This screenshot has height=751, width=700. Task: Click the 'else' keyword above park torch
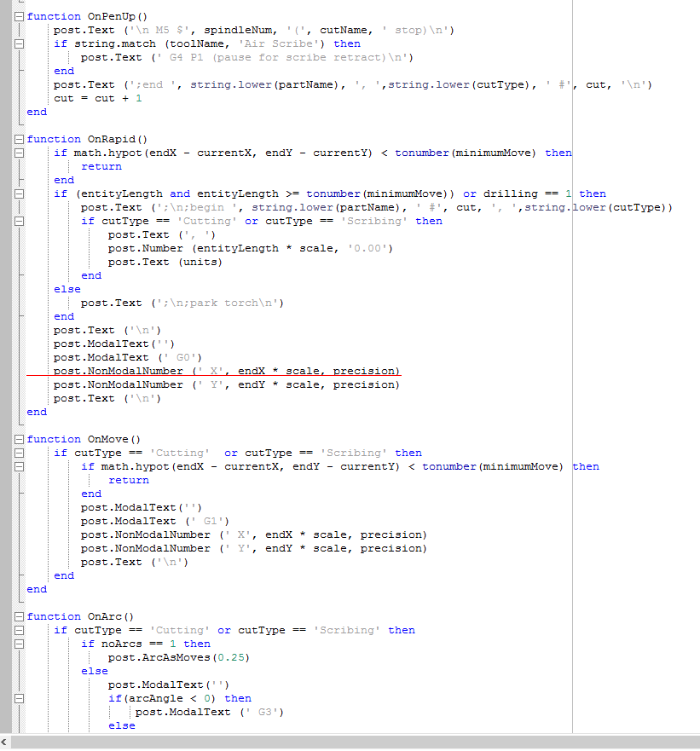(67, 289)
